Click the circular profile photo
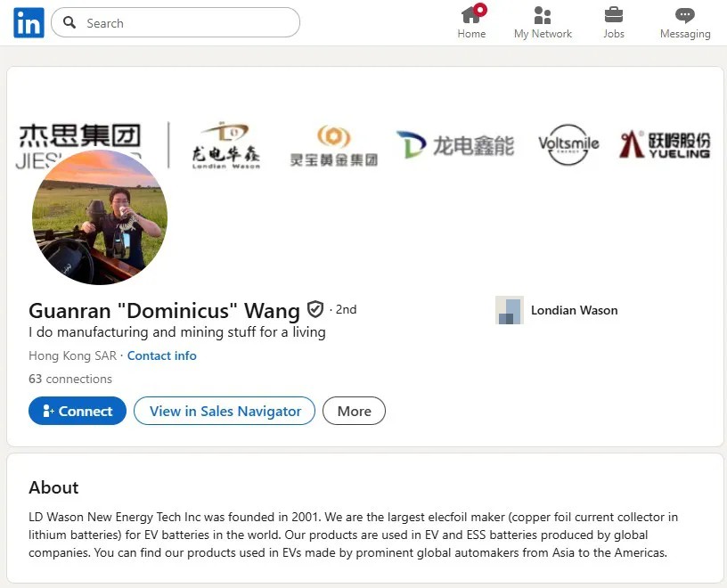This screenshot has width=727, height=588. 100,216
